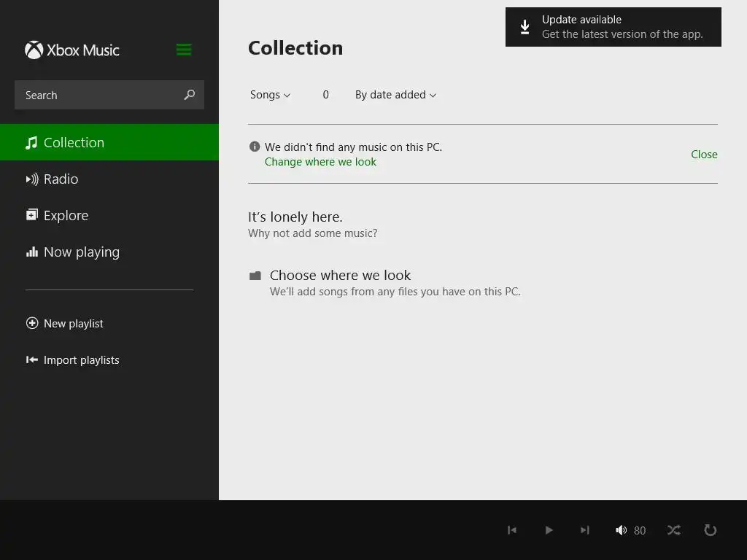
Task: Click the info circle icon
Action: pyautogui.click(x=255, y=147)
